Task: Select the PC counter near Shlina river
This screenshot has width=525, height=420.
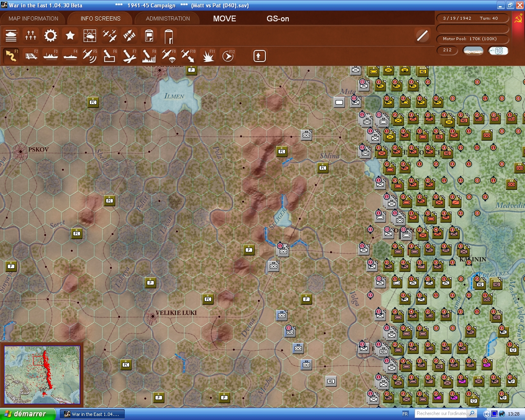Action: (x=323, y=168)
